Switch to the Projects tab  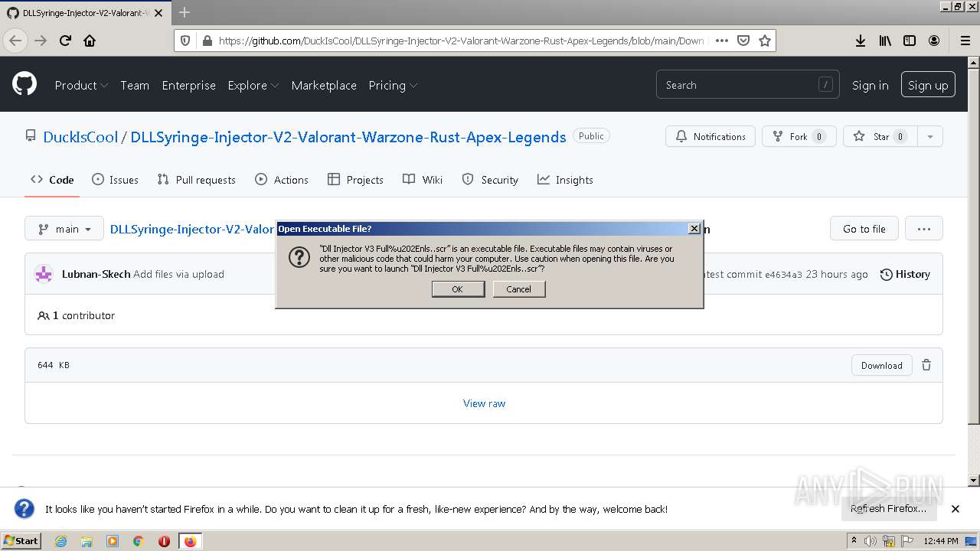click(x=355, y=180)
